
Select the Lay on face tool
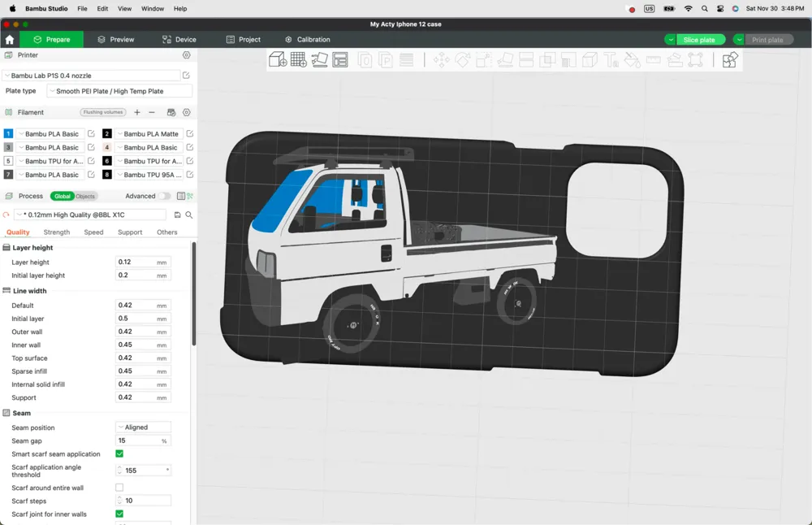pyautogui.click(x=505, y=60)
